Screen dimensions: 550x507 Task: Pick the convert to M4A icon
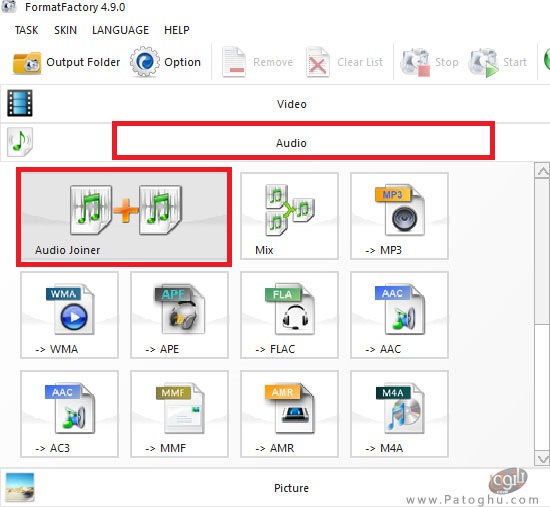pos(399,414)
